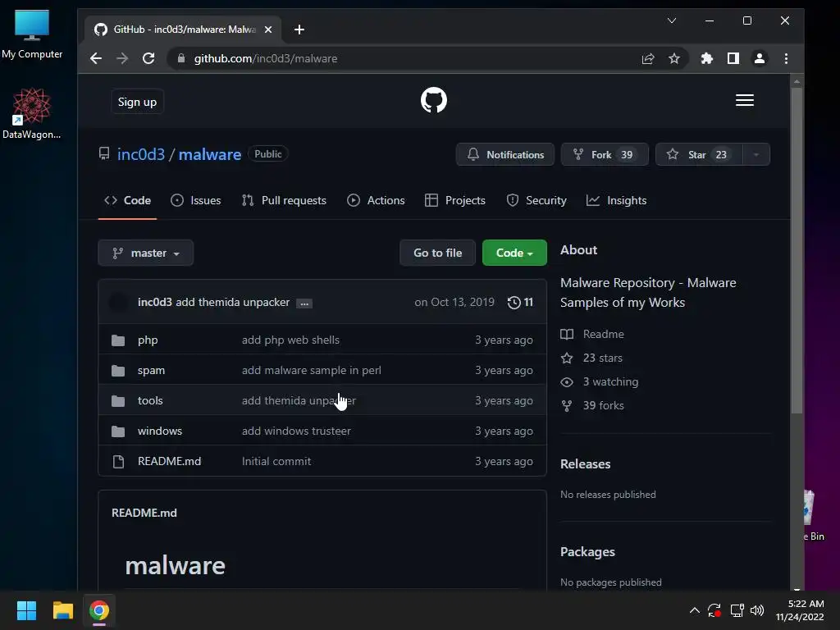Image resolution: width=840 pixels, height=630 pixels.
Task: Expand the Star list dropdown arrow
Action: tap(756, 155)
